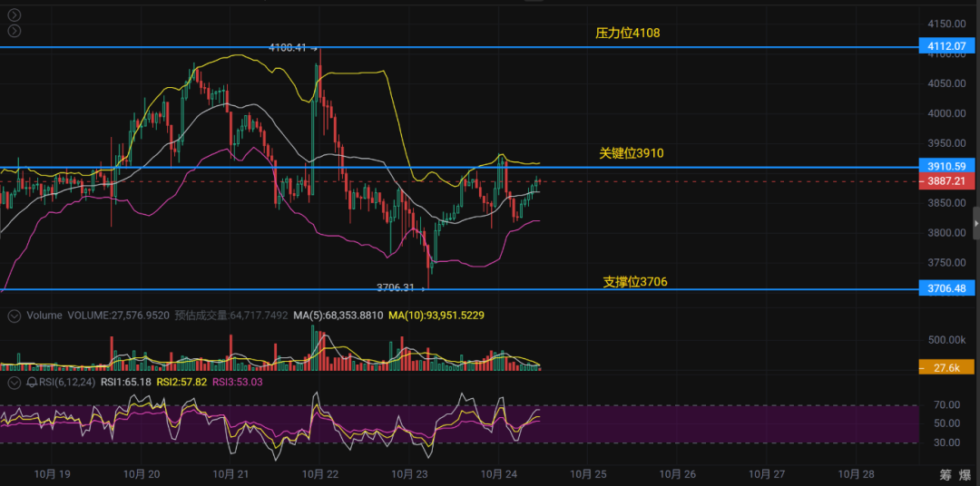This screenshot has height=486, width=980.
Task: Click the RSI(6,12,24) indicator name
Action: tap(67, 383)
